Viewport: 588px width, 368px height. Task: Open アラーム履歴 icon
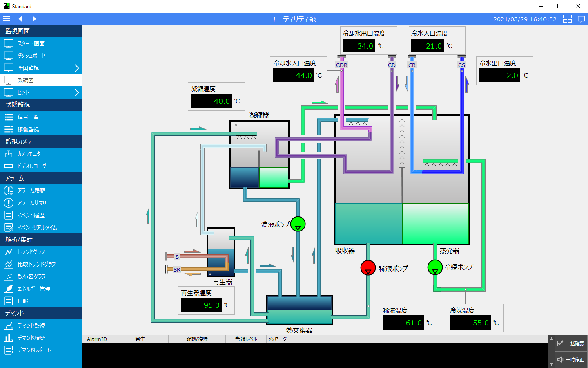(9, 191)
